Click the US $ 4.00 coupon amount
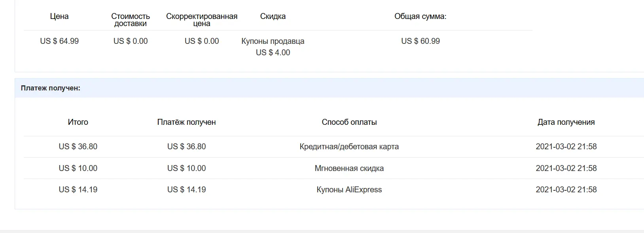The height and width of the screenshot is (233, 644). click(273, 53)
